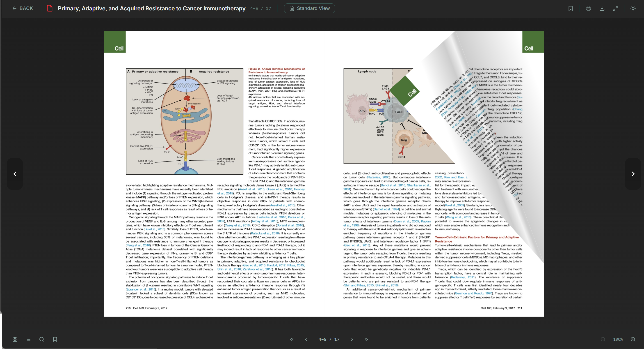
Task: Click document title in header
Action: [x=151, y=8]
